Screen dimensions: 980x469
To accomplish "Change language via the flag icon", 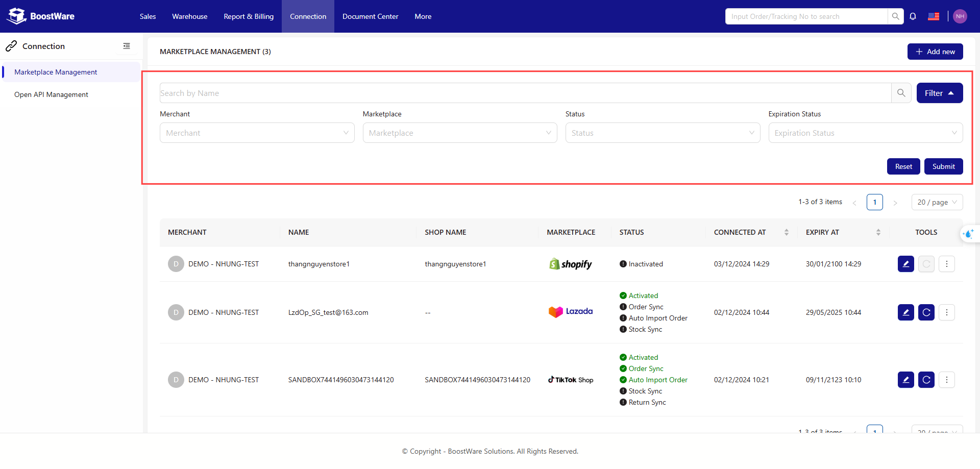I will pyautogui.click(x=934, y=16).
